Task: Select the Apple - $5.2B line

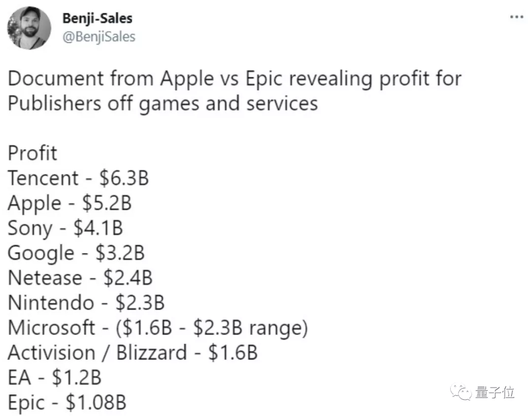Action: 69,203
